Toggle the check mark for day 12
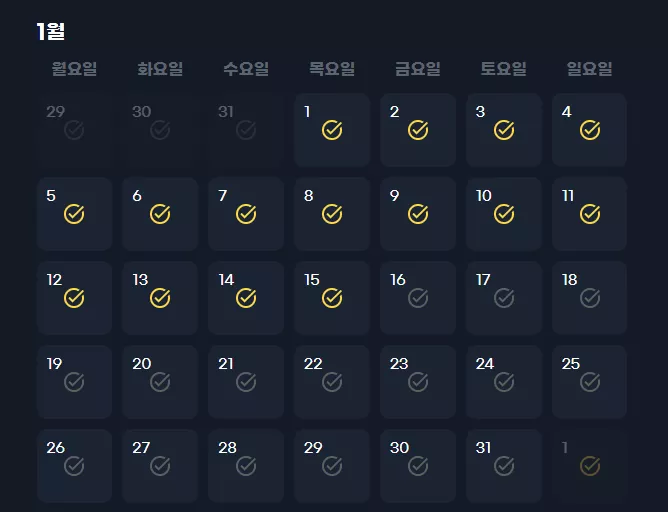 [x=74, y=298]
